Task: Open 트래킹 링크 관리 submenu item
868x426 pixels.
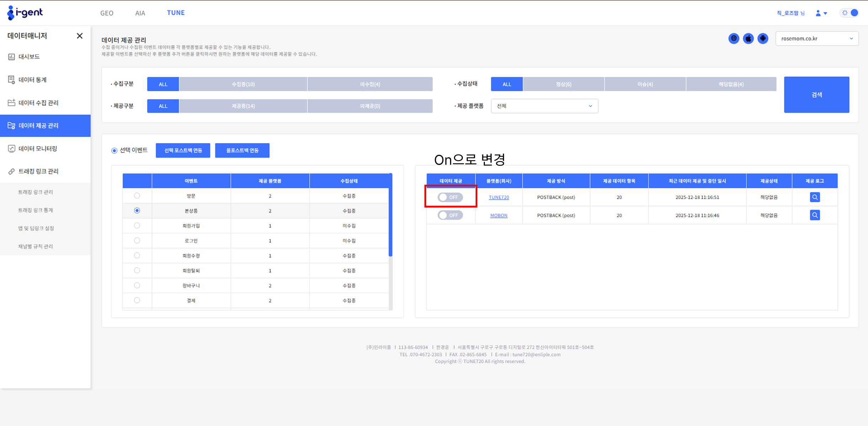Action: pyautogui.click(x=36, y=192)
